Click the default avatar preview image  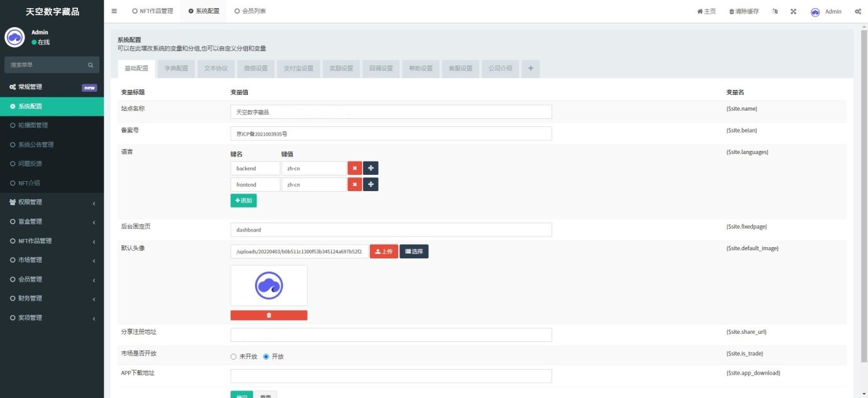tap(269, 285)
